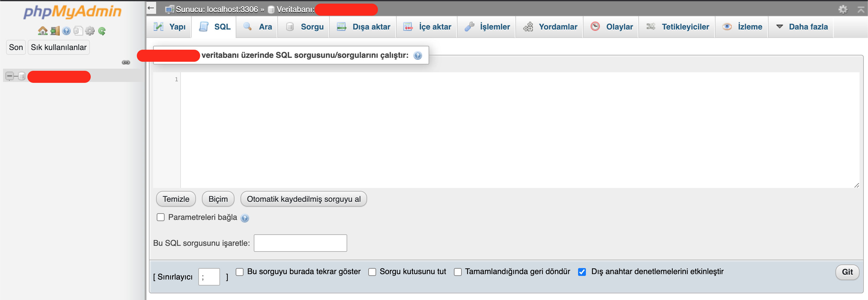Enable the Parametreleri bağla checkbox
Viewport: 868px width, 300px height.
coord(161,217)
